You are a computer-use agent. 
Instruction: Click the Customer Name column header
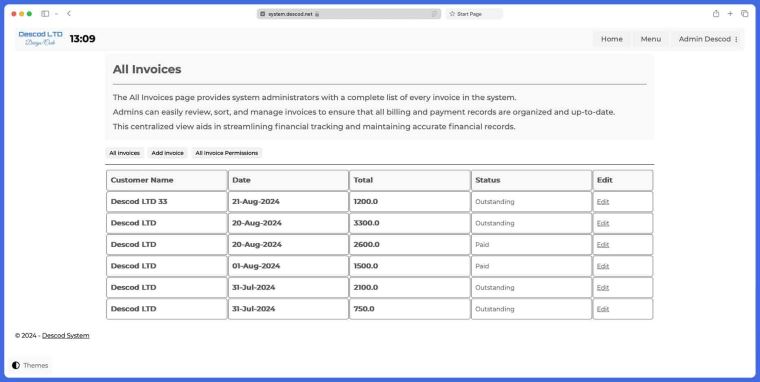tap(167, 180)
